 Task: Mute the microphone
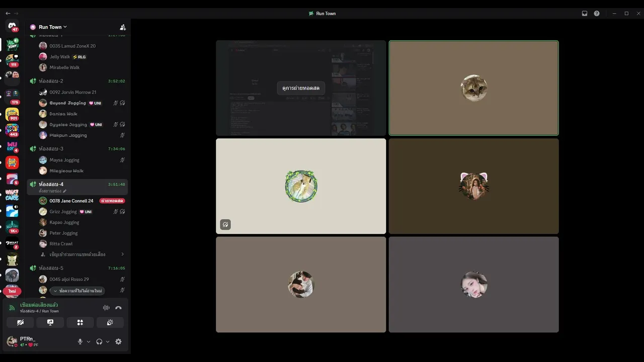pos(80,341)
